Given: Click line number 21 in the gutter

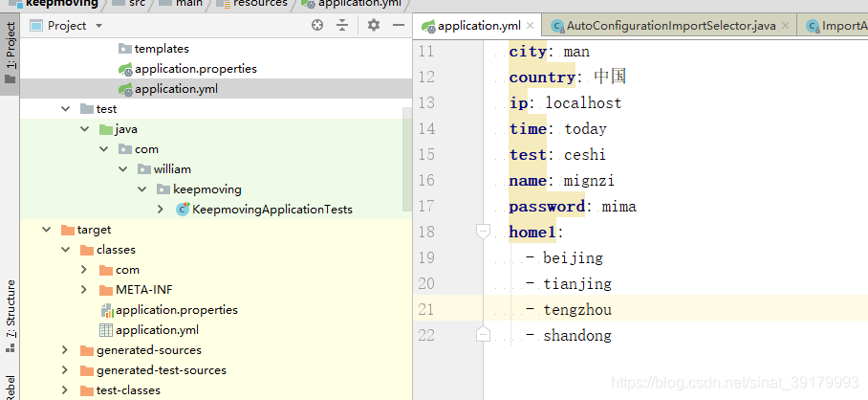Looking at the screenshot, I should [425, 309].
